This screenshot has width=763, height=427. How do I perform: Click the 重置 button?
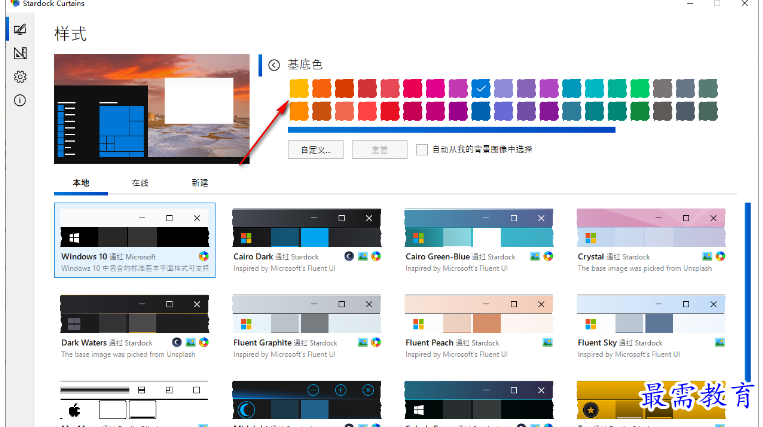click(x=380, y=150)
